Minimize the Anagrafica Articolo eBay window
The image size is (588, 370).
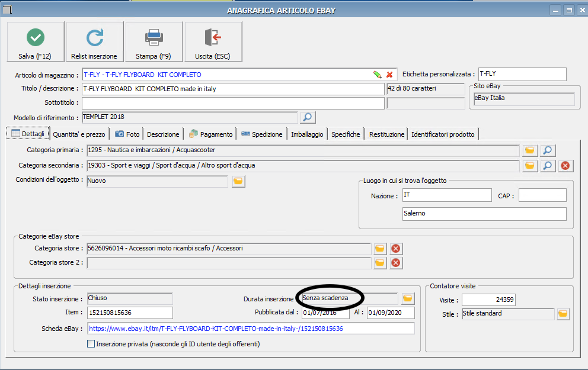point(556,11)
